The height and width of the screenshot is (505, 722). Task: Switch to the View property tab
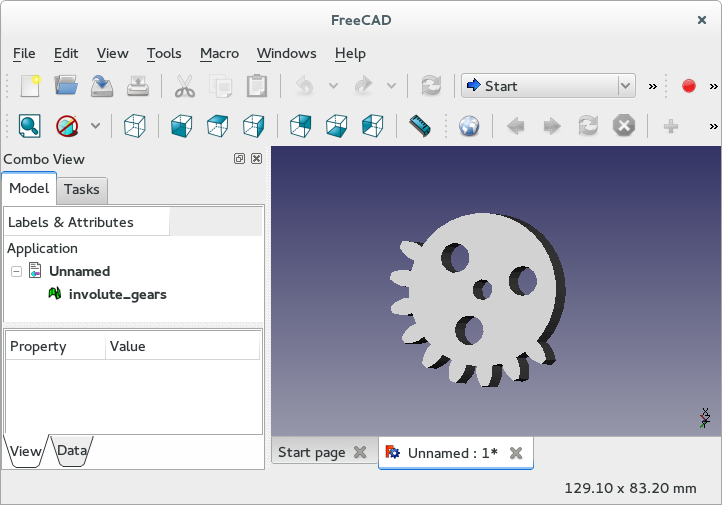(26, 451)
